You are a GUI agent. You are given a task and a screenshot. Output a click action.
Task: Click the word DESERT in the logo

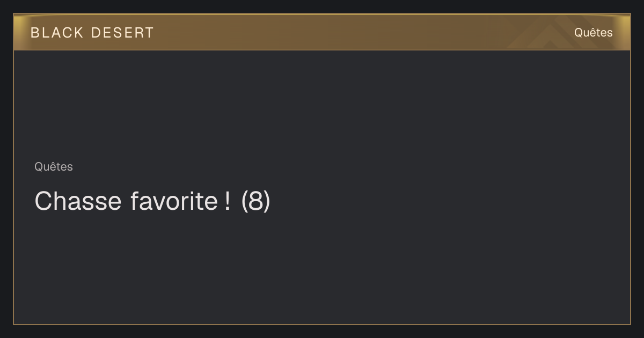point(122,33)
